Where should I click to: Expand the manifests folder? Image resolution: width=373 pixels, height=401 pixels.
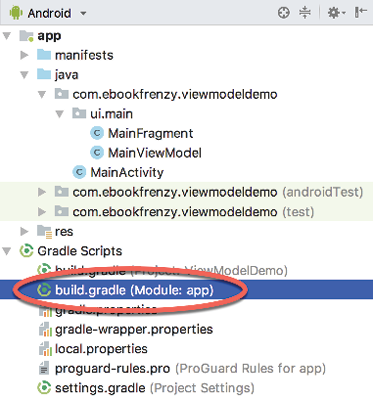[x=24, y=55]
